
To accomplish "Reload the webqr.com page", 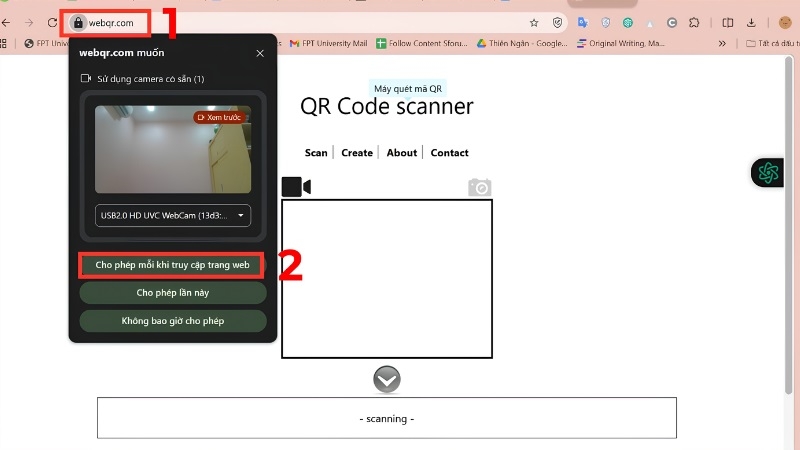I will click(x=52, y=23).
